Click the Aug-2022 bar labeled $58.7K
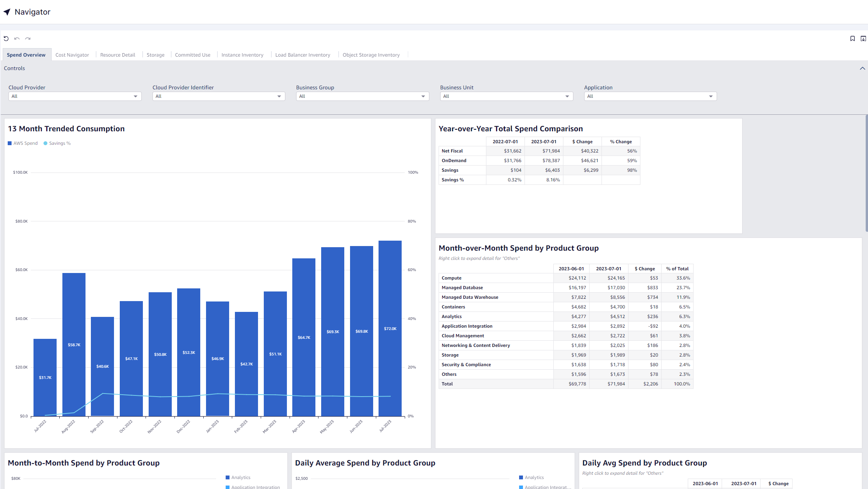The width and height of the screenshot is (868, 489). tap(74, 345)
